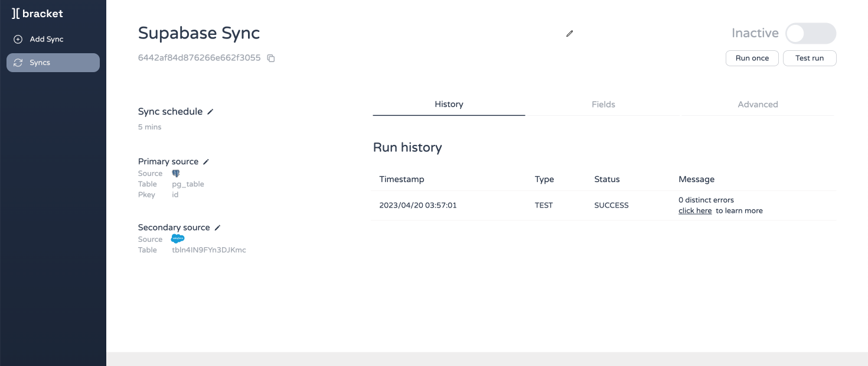Switch to the Fields tab
868x366 pixels.
coord(603,104)
